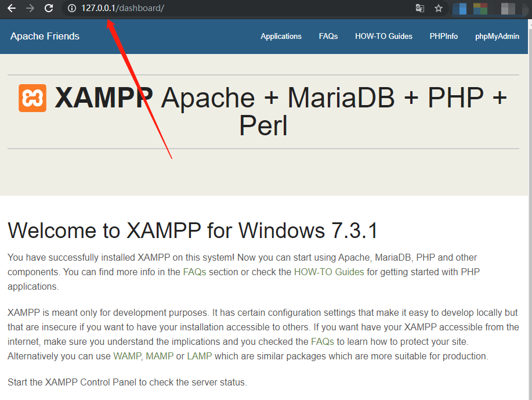Open the site info icon in address bar
The width and height of the screenshot is (532, 400).
[x=72, y=8]
